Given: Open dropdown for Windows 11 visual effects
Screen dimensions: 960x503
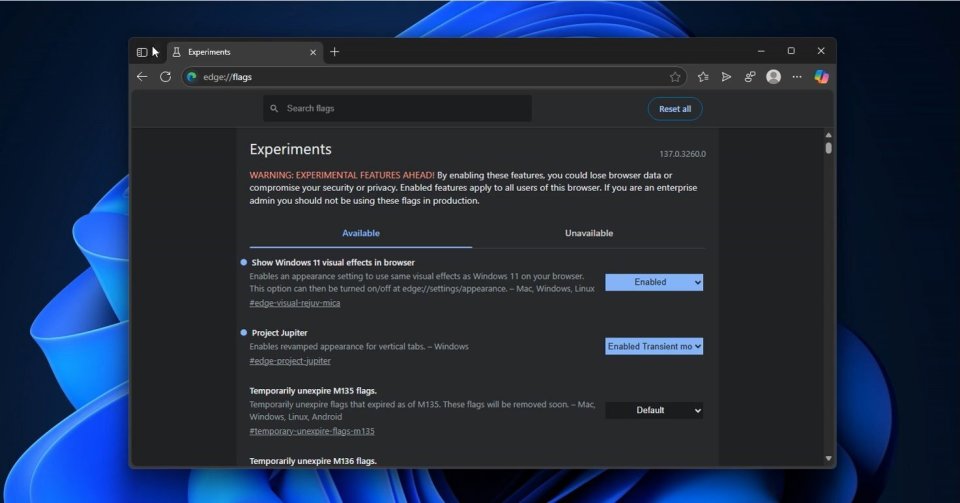Looking at the screenshot, I should [x=654, y=282].
